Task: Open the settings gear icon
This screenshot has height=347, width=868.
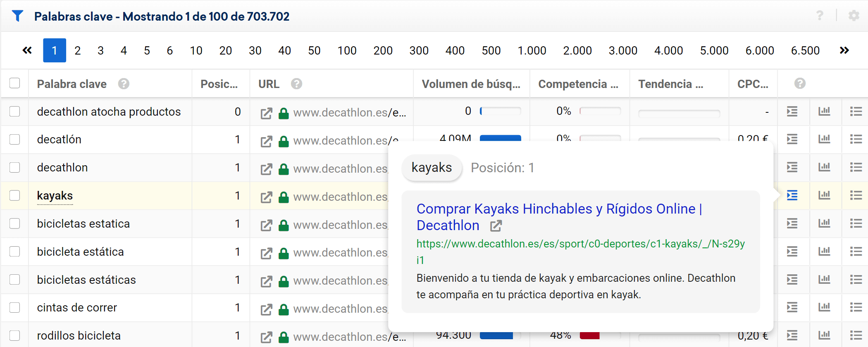Action: click(854, 16)
